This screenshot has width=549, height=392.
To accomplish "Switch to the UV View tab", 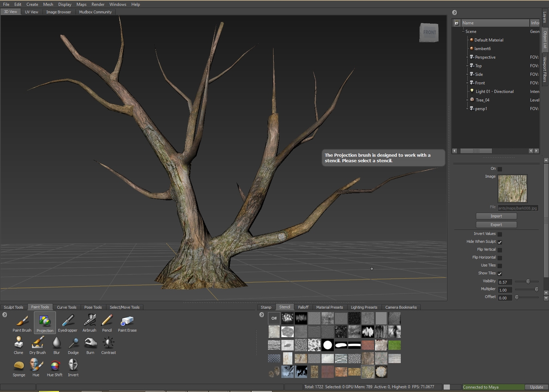I will point(31,12).
